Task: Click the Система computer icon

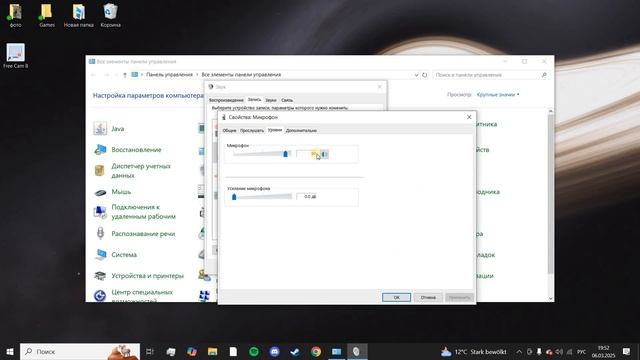Action: coord(100,255)
